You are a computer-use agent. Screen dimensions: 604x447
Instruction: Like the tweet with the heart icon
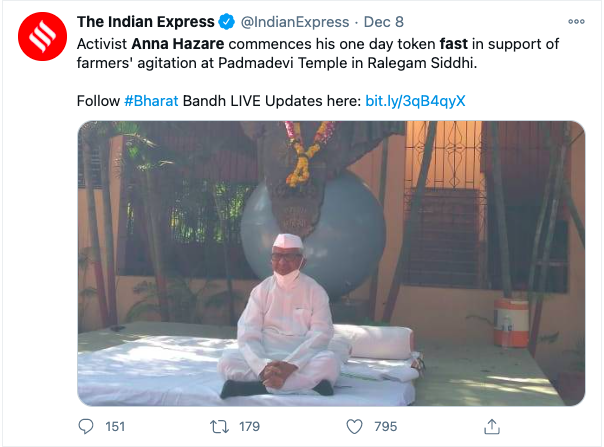353,426
